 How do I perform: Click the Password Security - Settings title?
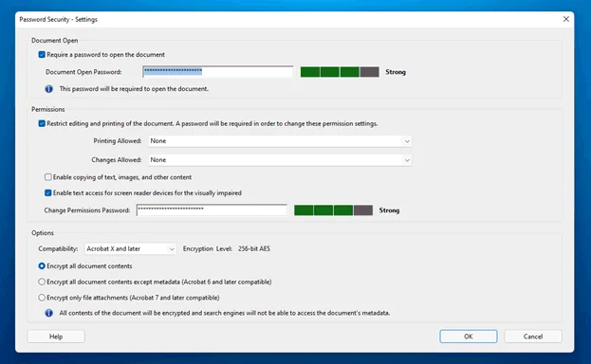59,19
